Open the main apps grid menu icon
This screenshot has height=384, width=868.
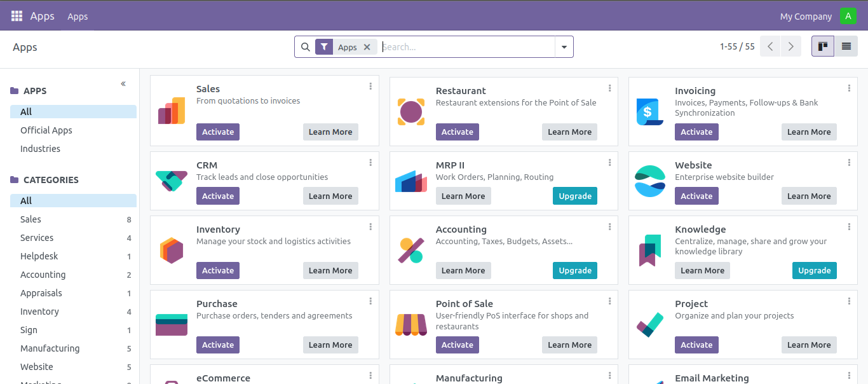[x=17, y=16]
